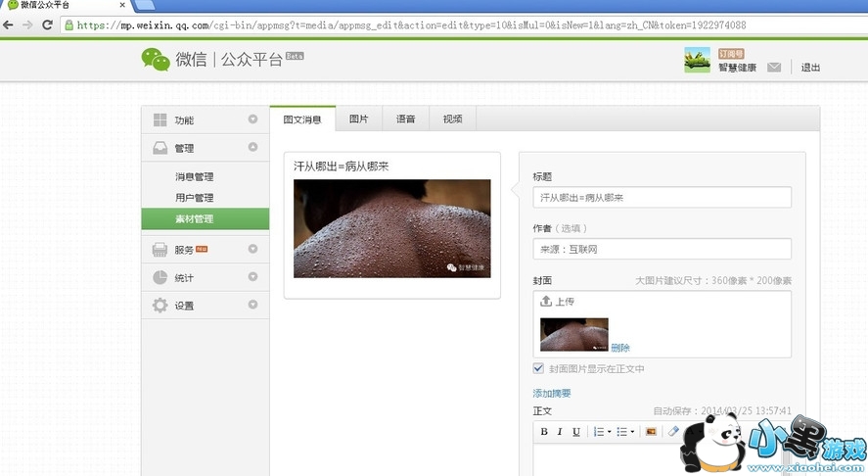
Task: Click the 退出 logout link
Action: [810, 67]
